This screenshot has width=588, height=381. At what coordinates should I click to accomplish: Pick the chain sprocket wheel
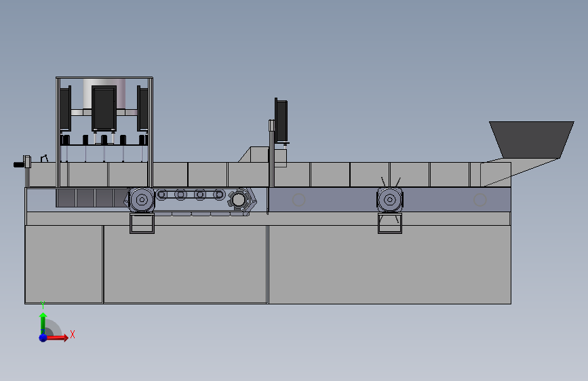239,199
